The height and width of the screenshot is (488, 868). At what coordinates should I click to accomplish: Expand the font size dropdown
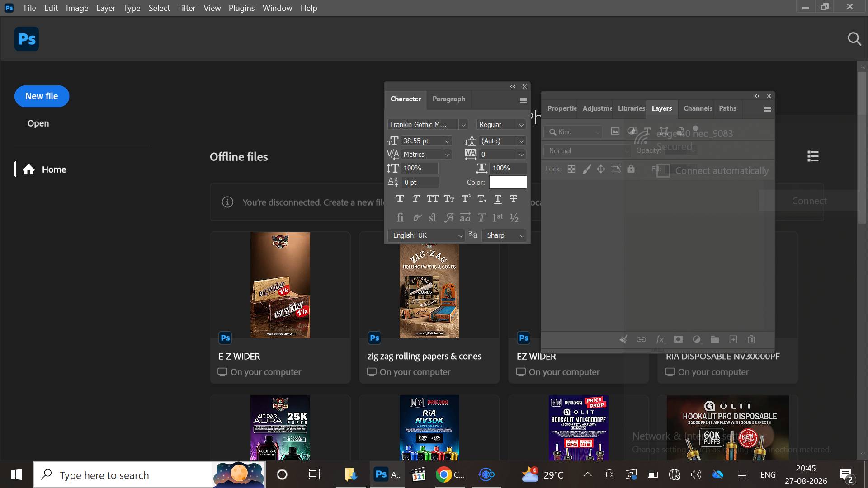(447, 141)
